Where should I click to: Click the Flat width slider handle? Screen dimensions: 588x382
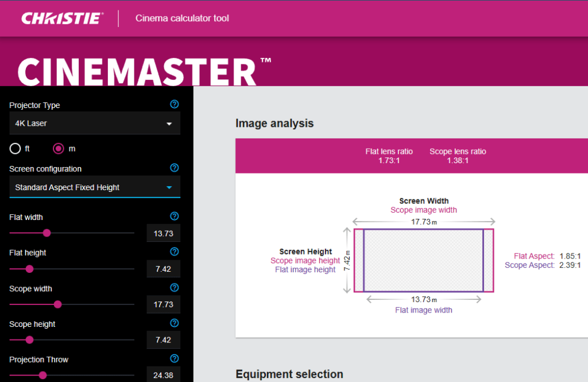tap(47, 233)
